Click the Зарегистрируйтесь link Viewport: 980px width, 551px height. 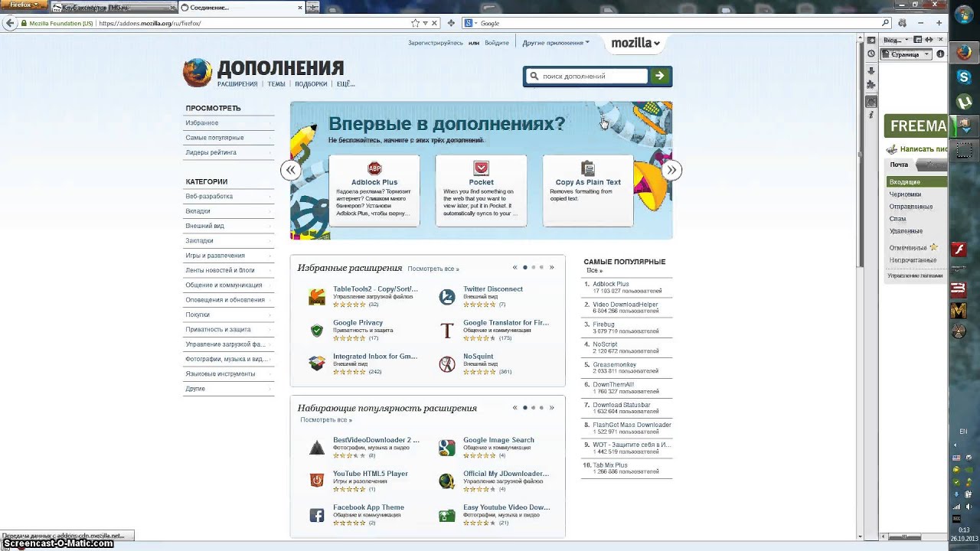point(436,43)
